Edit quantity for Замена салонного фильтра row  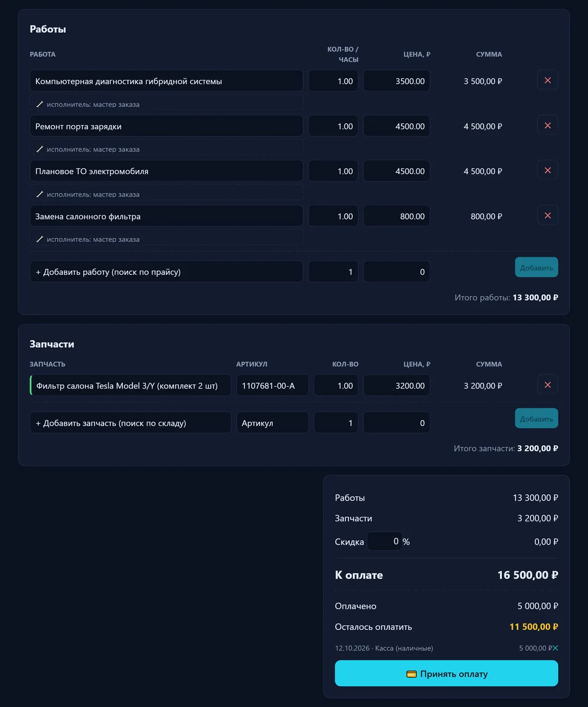pyautogui.click(x=333, y=216)
